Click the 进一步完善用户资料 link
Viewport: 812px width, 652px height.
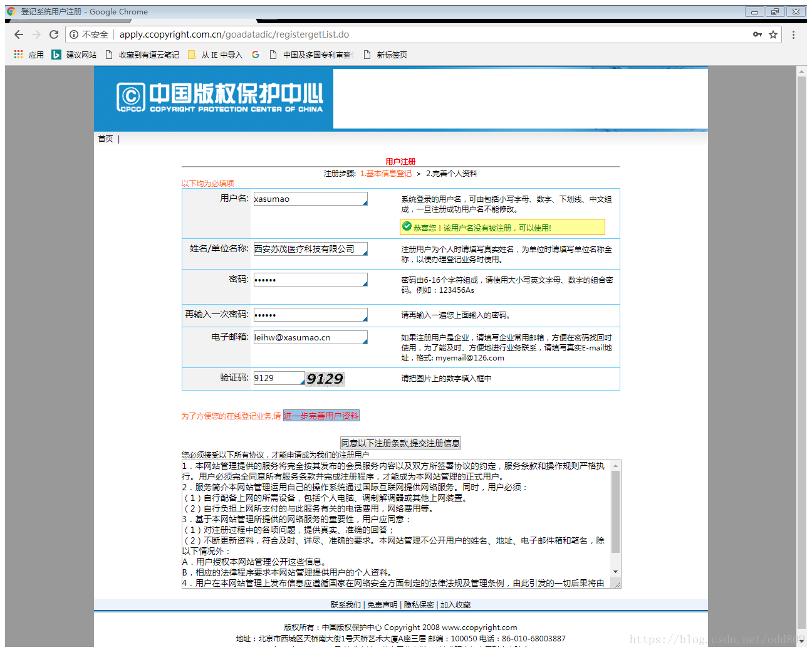pos(321,416)
